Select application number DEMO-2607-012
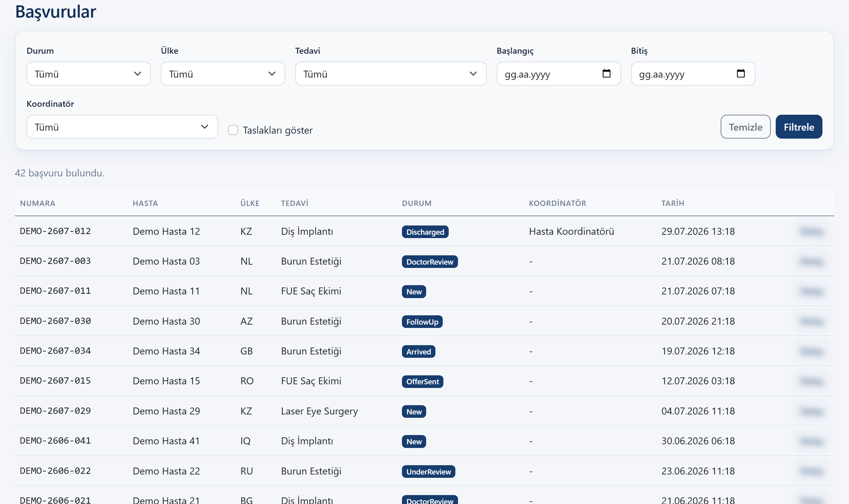849x504 pixels. (x=55, y=231)
